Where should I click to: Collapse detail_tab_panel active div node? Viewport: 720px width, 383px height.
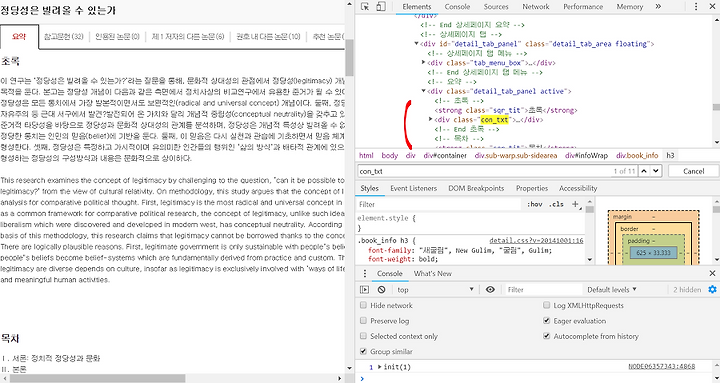click(423, 91)
